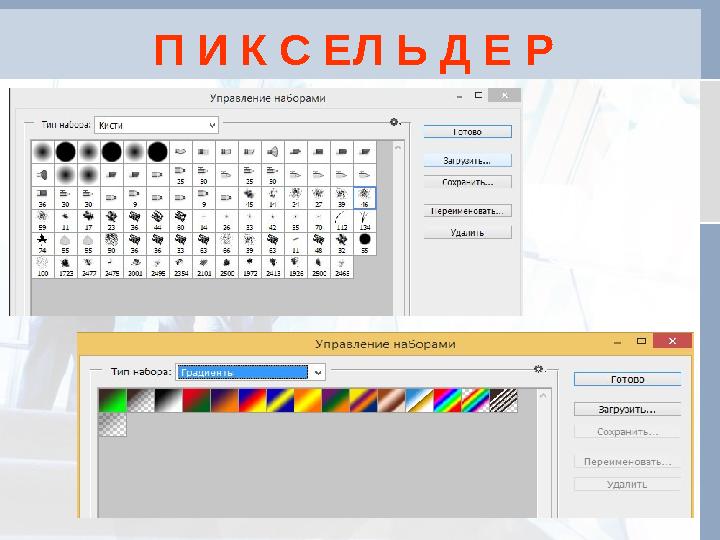Choose the transparent rainbow gradient swatch
720x540 pixels.
(x=476, y=400)
